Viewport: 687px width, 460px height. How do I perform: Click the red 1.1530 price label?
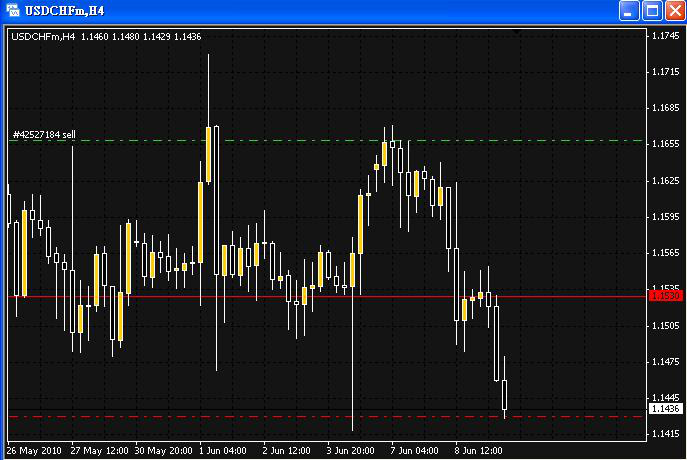(x=666, y=296)
